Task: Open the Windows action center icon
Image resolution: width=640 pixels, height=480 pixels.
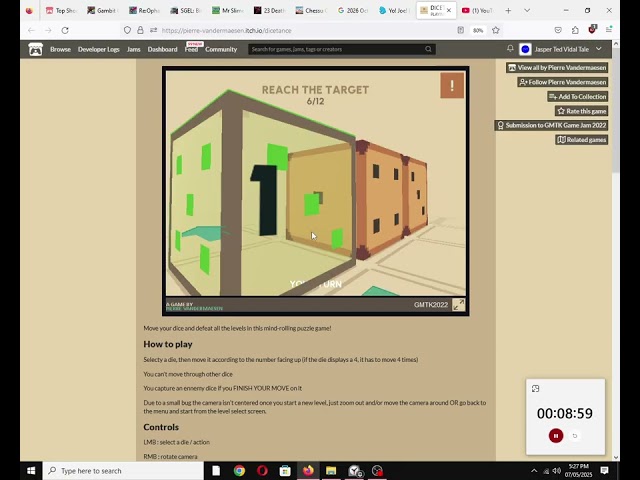Action: point(604,470)
